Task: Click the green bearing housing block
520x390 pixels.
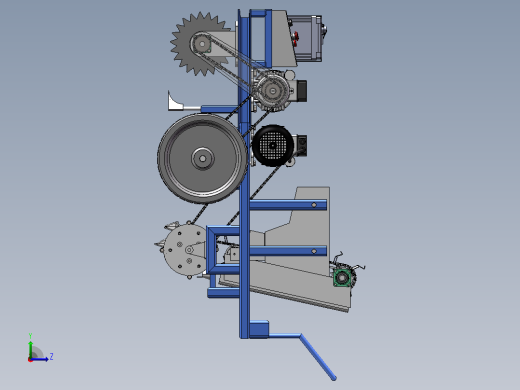Action: [341, 278]
